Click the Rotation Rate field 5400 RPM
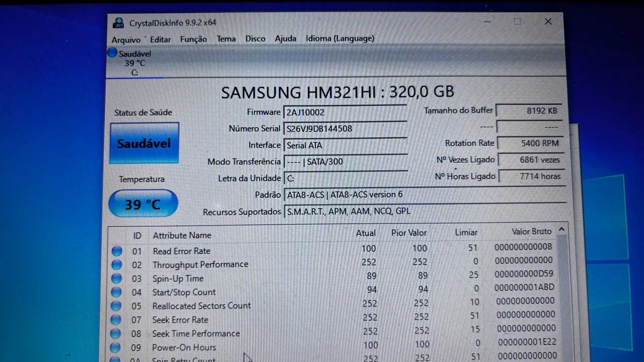This screenshot has width=644, height=362. coord(530,143)
